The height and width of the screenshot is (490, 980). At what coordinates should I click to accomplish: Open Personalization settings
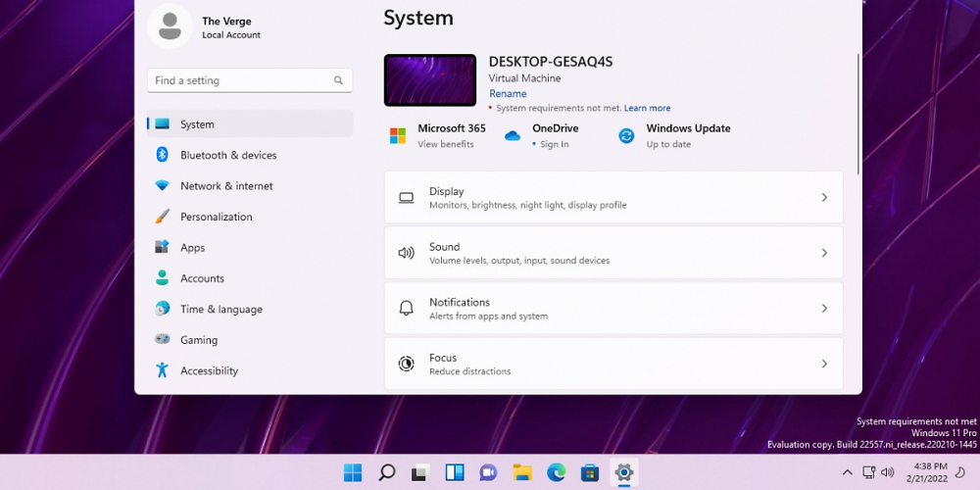250,217
